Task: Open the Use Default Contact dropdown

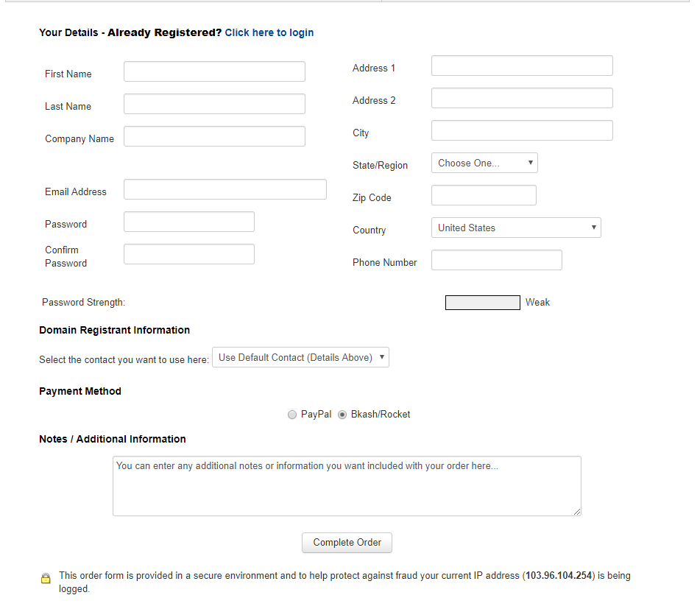Action: [300, 358]
